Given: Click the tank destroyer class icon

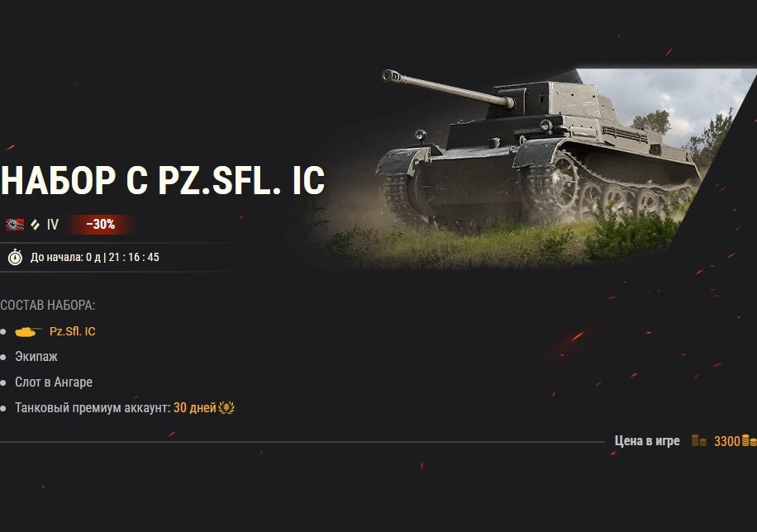Looking at the screenshot, I should point(36,225).
